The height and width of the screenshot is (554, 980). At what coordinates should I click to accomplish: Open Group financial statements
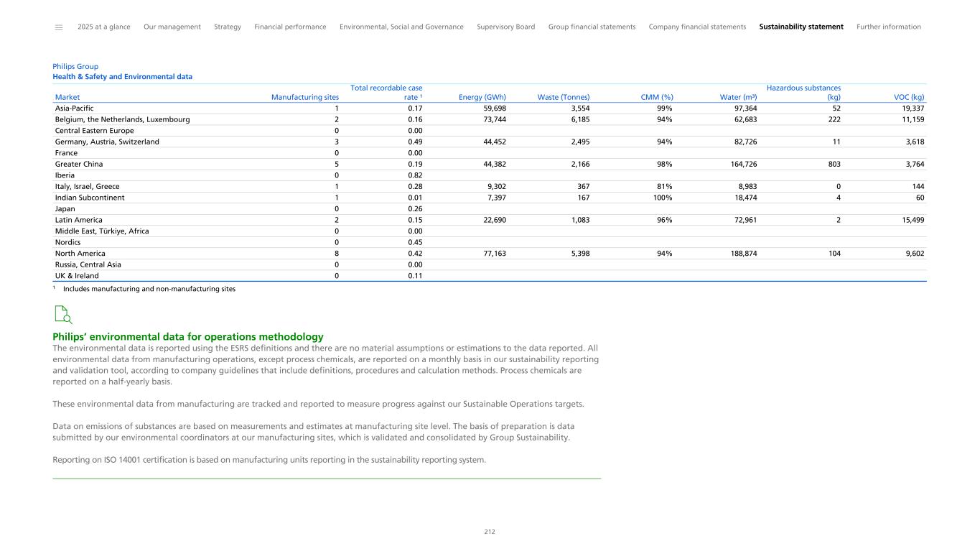[x=592, y=27]
